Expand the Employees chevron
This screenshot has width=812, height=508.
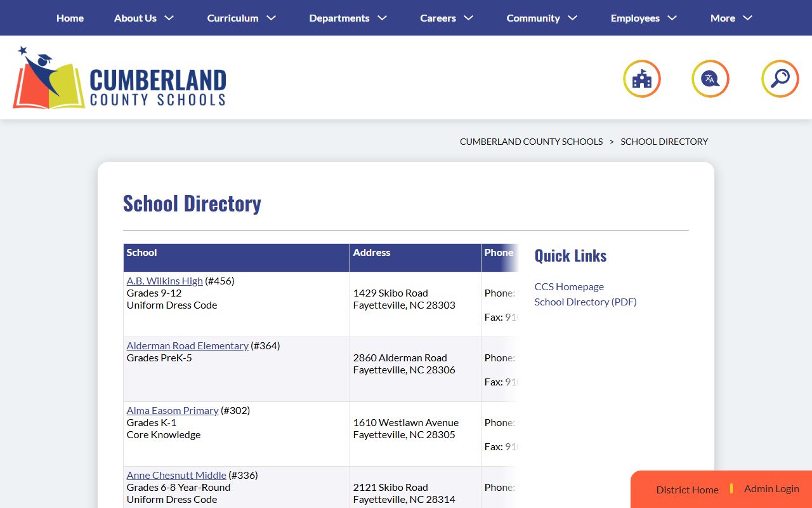tap(672, 18)
